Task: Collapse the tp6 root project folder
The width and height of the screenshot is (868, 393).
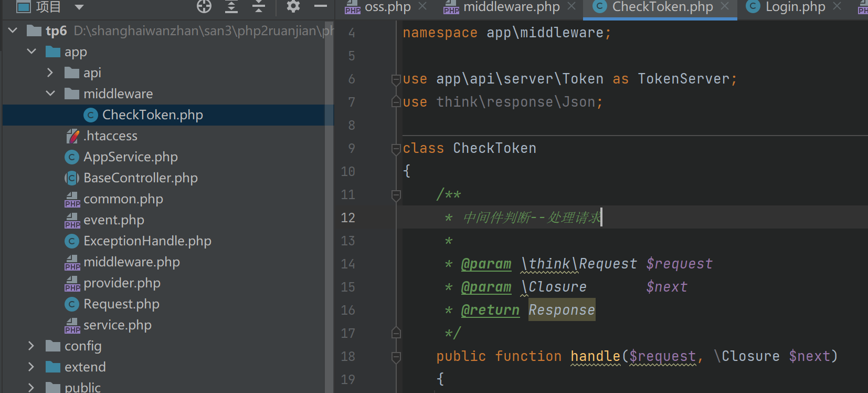Action: (13, 30)
